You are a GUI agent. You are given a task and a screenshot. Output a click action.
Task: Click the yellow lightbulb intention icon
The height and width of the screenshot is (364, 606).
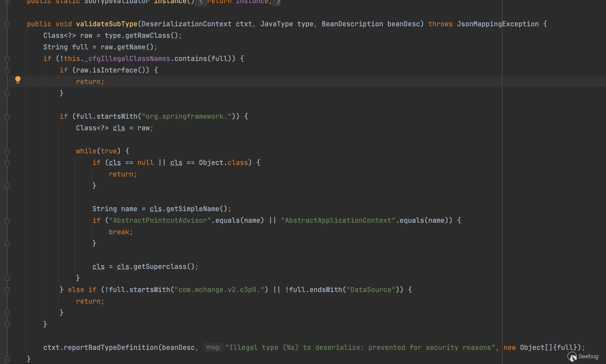(18, 80)
